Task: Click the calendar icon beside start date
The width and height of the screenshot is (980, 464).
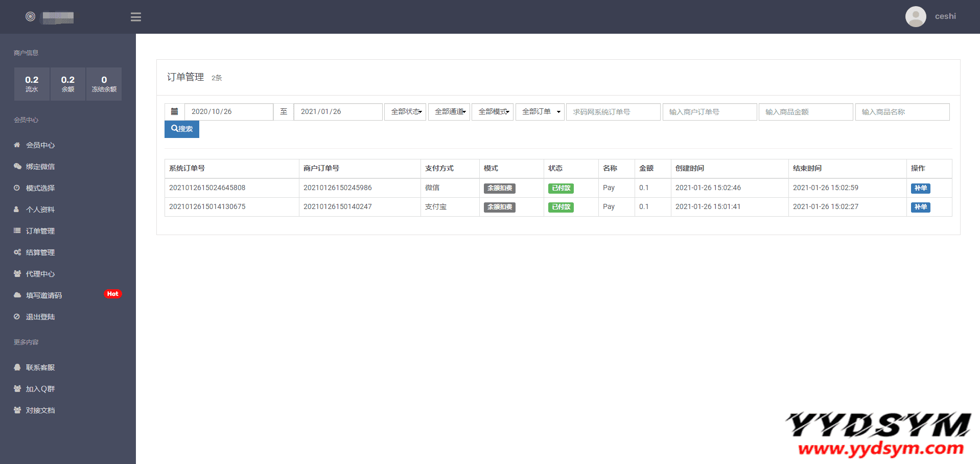Action: (174, 112)
